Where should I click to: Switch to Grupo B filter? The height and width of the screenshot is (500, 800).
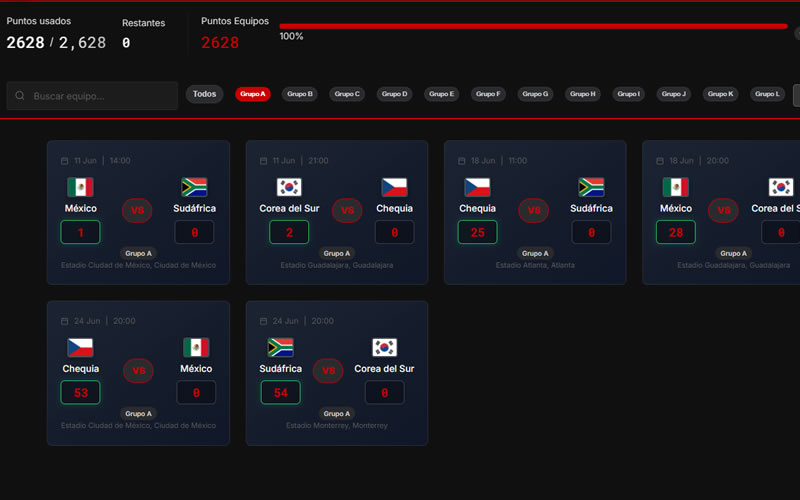click(x=300, y=94)
